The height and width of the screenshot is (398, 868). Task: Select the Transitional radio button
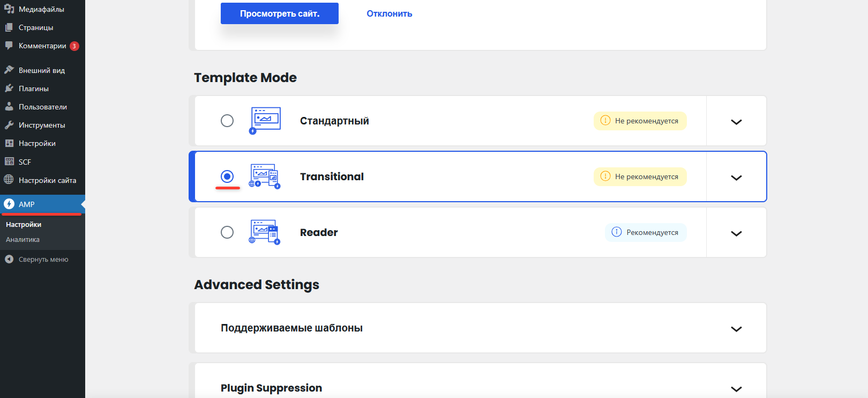[x=227, y=176]
